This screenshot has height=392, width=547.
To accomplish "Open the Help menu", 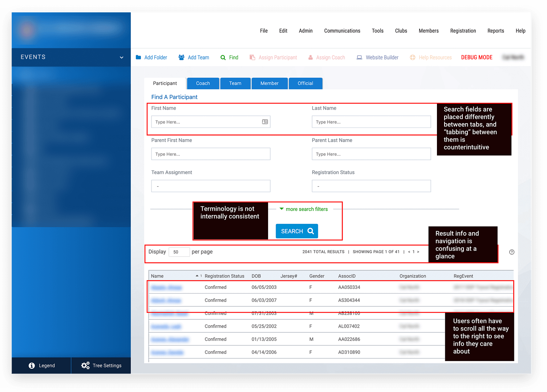I will (520, 31).
